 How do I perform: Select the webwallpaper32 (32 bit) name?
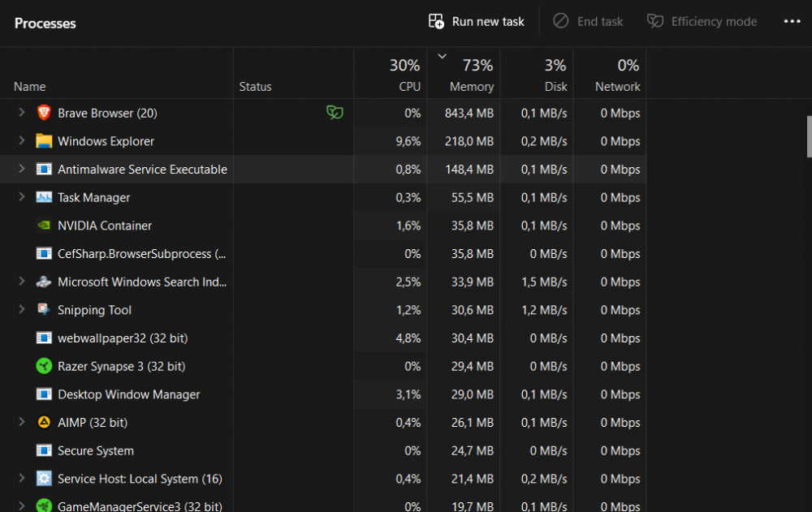[123, 338]
